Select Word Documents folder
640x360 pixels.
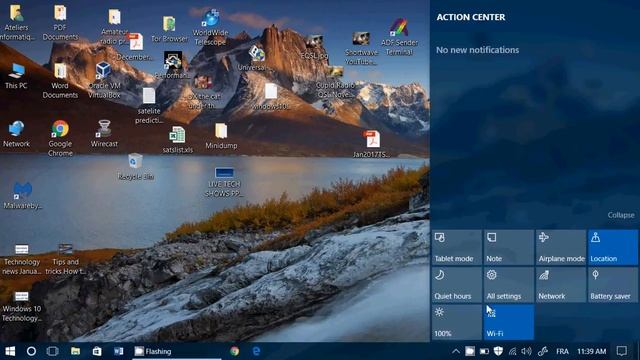(60, 81)
